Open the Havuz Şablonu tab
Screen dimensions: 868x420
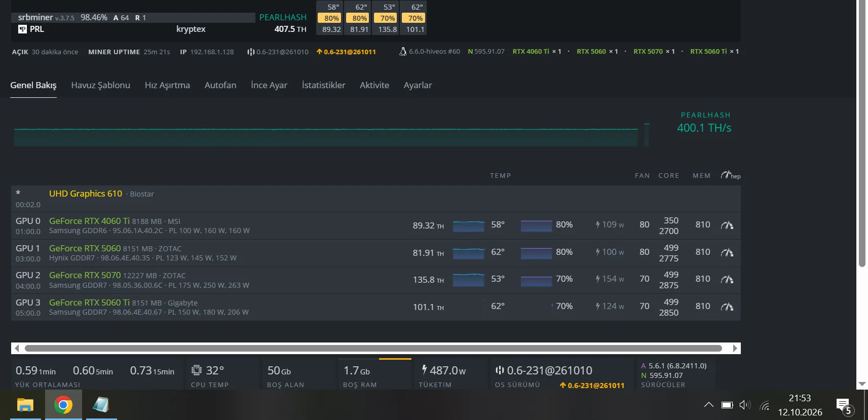pyautogui.click(x=101, y=85)
